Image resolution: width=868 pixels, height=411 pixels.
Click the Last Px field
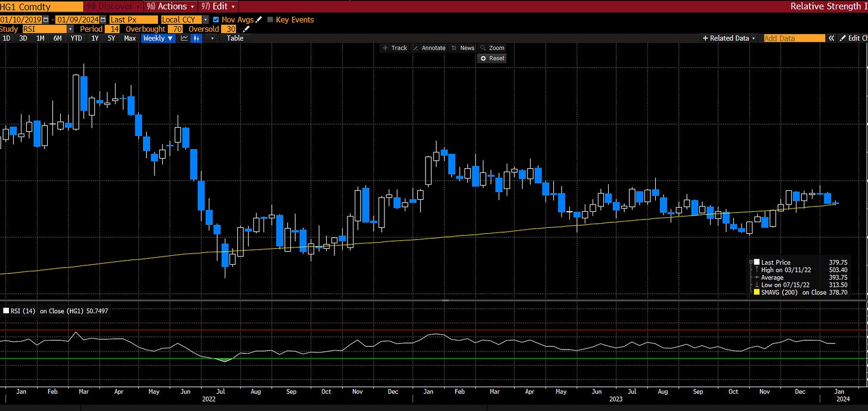click(134, 20)
